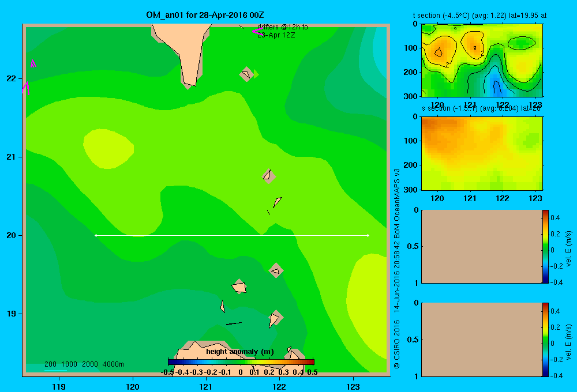577x392 pixels.
Task: Click the yellow-green high anomaly blob near 120E 21N
Action: coord(108,149)
